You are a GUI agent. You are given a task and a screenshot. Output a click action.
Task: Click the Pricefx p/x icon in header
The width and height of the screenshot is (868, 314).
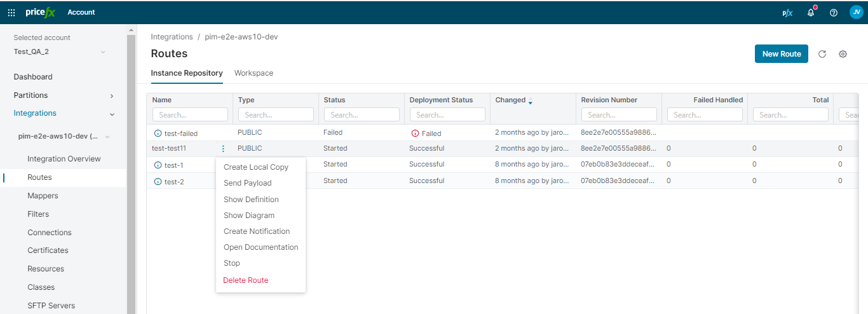(787, 13)
